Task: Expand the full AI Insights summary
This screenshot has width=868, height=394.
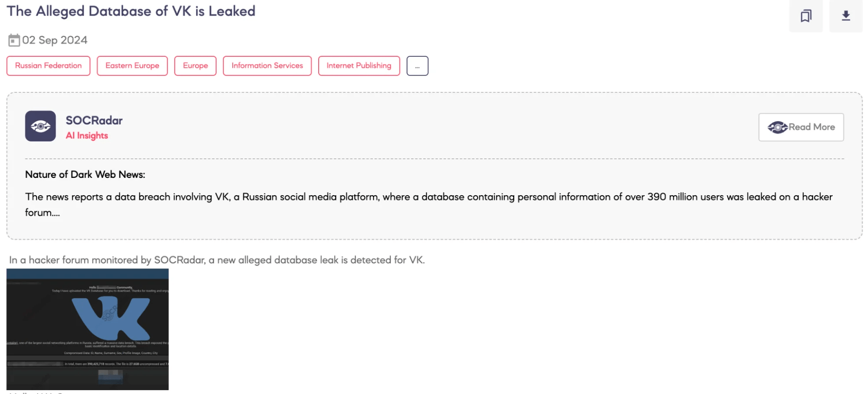Action: [x=801, y=127]
